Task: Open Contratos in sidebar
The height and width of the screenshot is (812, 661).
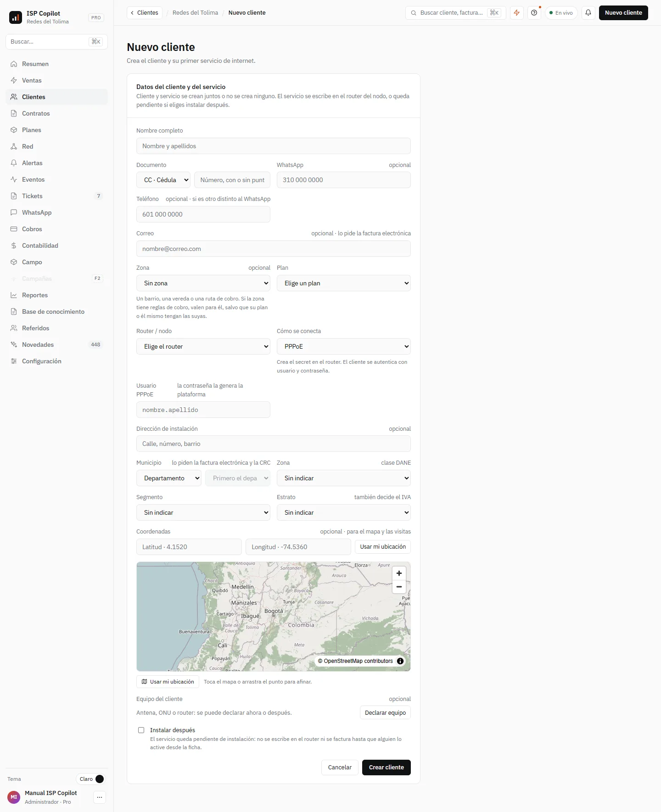Action: (56, 113)
